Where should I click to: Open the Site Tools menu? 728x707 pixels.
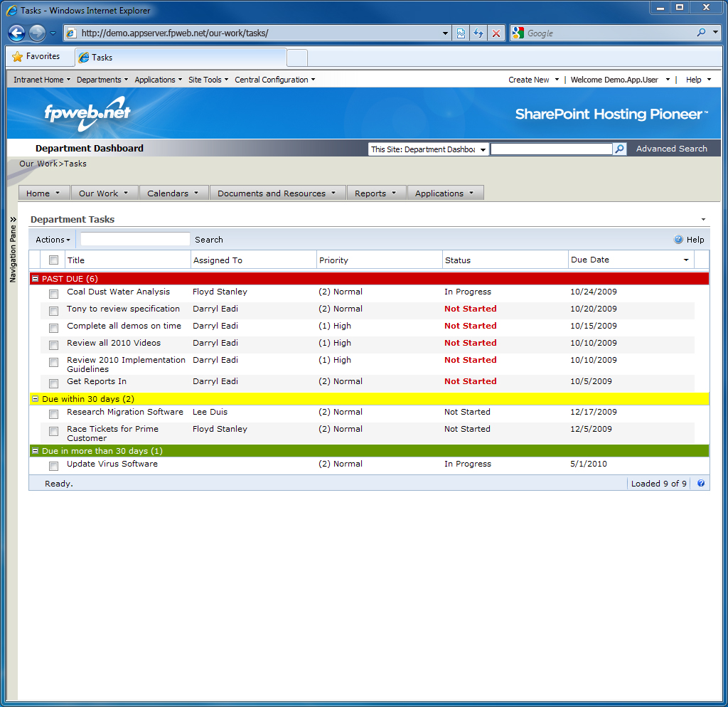(208, 80)
